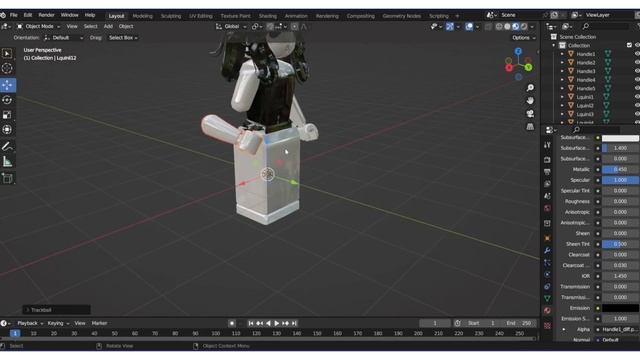The image size is (640, 360).
Task: Toggle the camera view icon
Action: pos(530,113)
